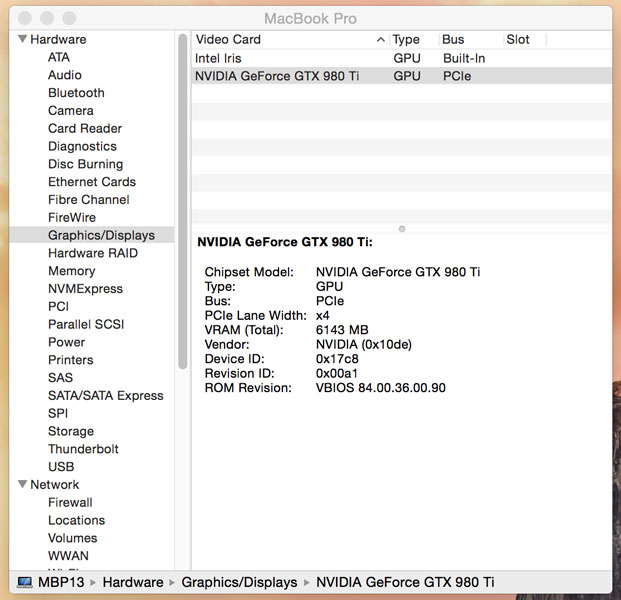Select Fibre Channel in the sidebar
Viewport: 621px width, 600px height.
point(89,200)
